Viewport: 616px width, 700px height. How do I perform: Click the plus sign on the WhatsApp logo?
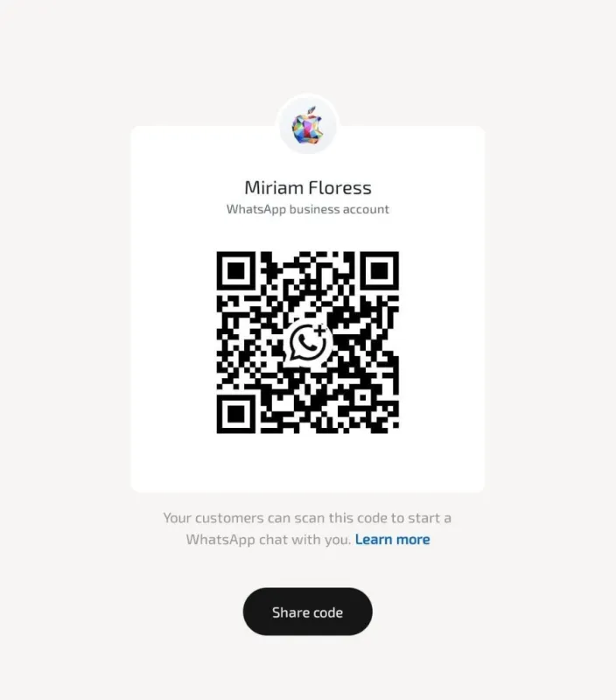(320, 331)
